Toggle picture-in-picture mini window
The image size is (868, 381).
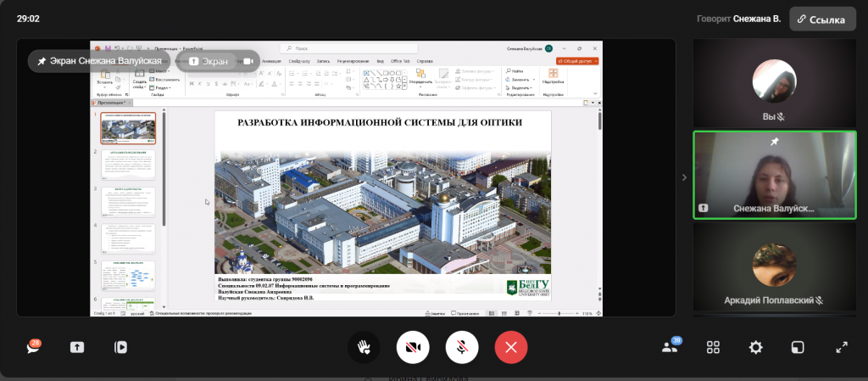798,347
